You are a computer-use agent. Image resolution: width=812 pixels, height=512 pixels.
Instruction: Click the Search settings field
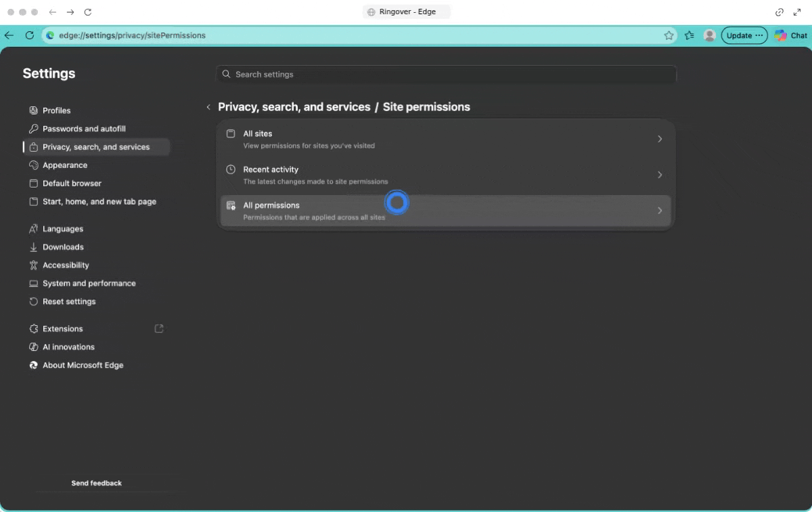446,74
